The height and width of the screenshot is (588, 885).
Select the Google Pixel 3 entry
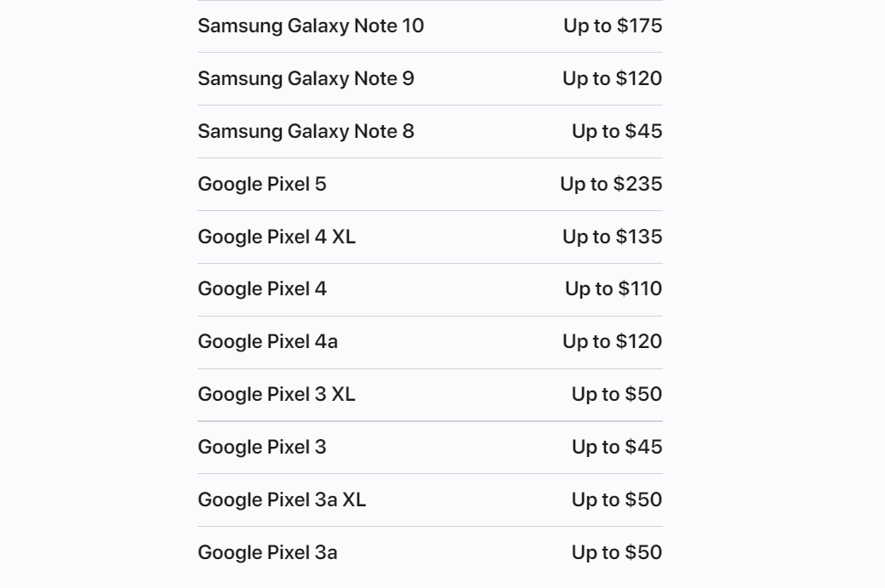[x=430, y=448]
